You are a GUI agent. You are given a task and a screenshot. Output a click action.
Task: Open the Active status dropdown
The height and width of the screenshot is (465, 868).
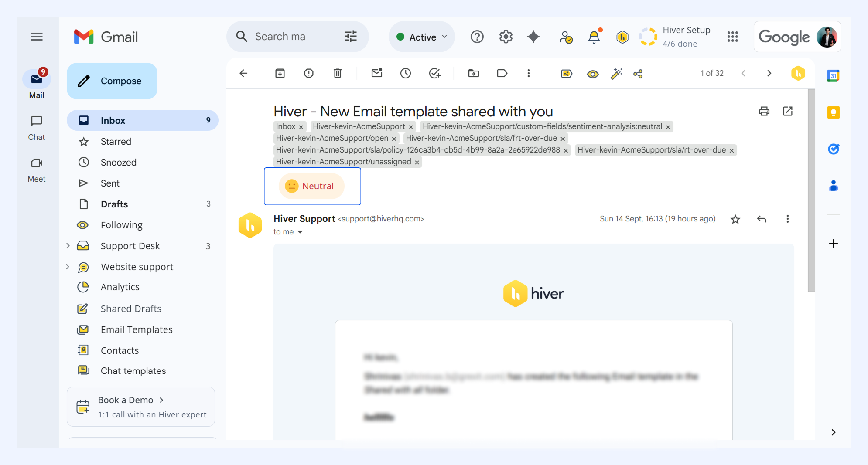pyautogui.click(x=422, y=37)
